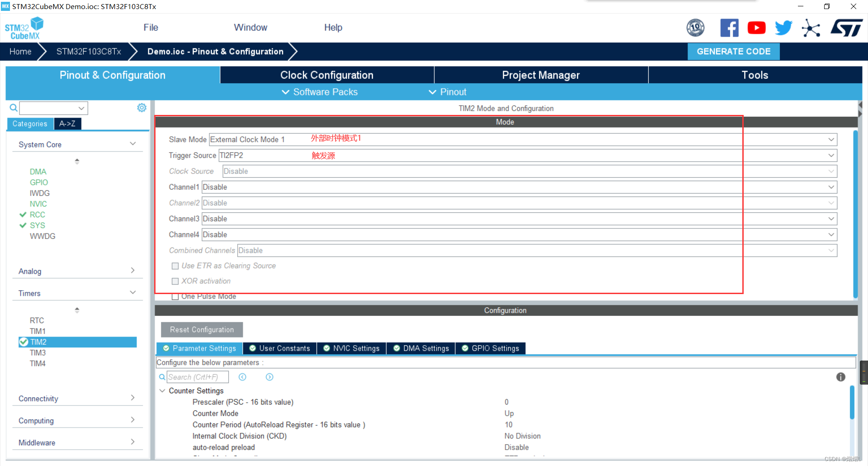Click the Mode panel vertical scrollbar
This screenshot has width=868, height=466.
(855, 214)
